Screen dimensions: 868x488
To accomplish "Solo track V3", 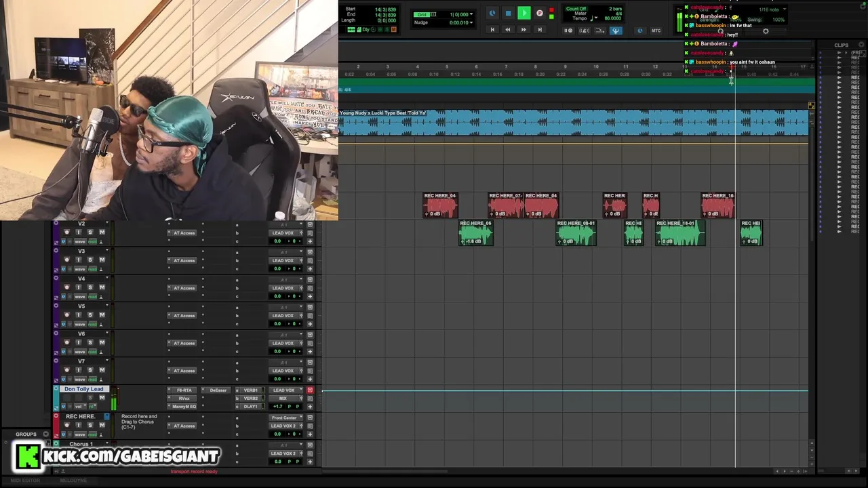I will point(90,260).
